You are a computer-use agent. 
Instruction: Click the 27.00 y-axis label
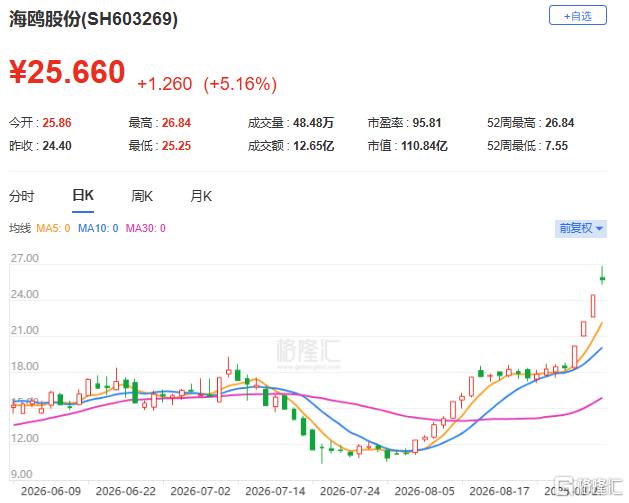24,258
